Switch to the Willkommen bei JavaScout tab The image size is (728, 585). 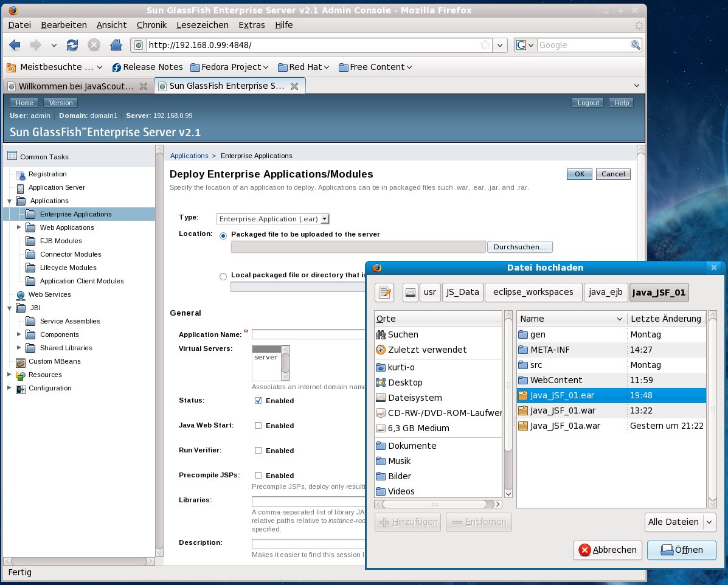pyautogui.click(x=76, y=86)
